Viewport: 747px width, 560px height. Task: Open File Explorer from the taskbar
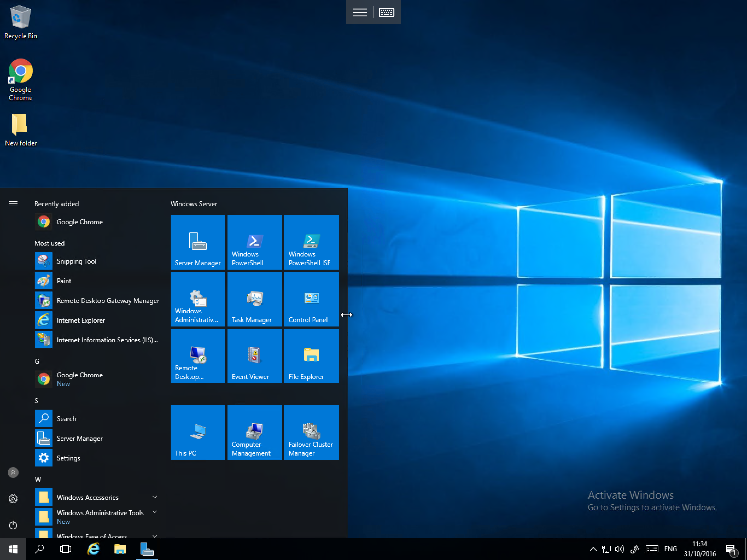[x=120, y=549]
